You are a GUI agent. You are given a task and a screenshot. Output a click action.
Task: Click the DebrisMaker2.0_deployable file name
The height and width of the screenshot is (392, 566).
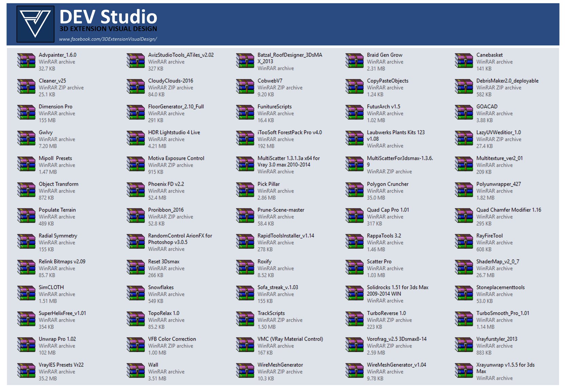507,81
